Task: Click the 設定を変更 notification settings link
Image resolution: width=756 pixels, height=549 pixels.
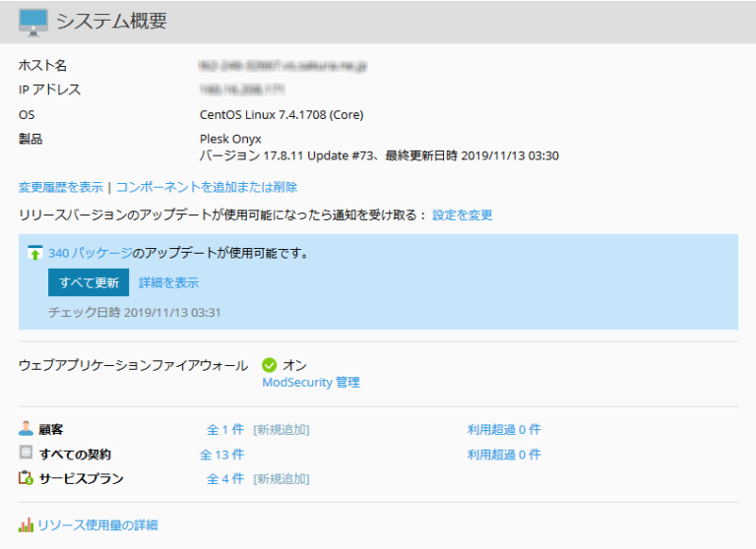Action: 463,214
